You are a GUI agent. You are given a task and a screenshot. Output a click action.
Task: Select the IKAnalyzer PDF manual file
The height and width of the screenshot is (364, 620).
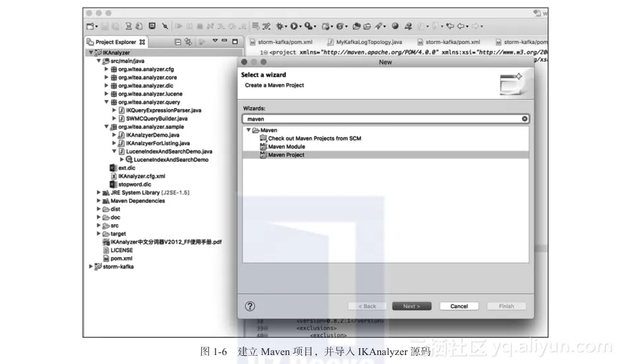(x=165, y=242)
